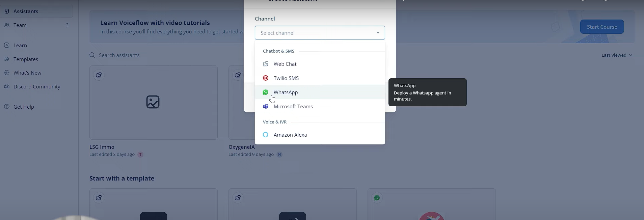The image size is (644, 220).
Task: Click the Get Help question icon
Action: pos(6,107)
